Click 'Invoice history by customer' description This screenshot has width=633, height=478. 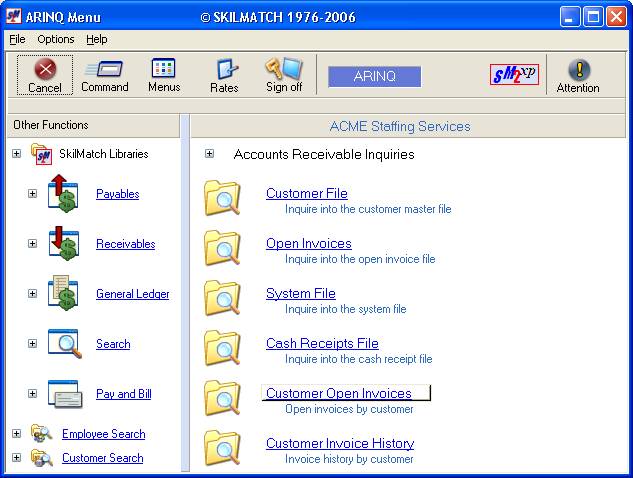coord(349,459)
